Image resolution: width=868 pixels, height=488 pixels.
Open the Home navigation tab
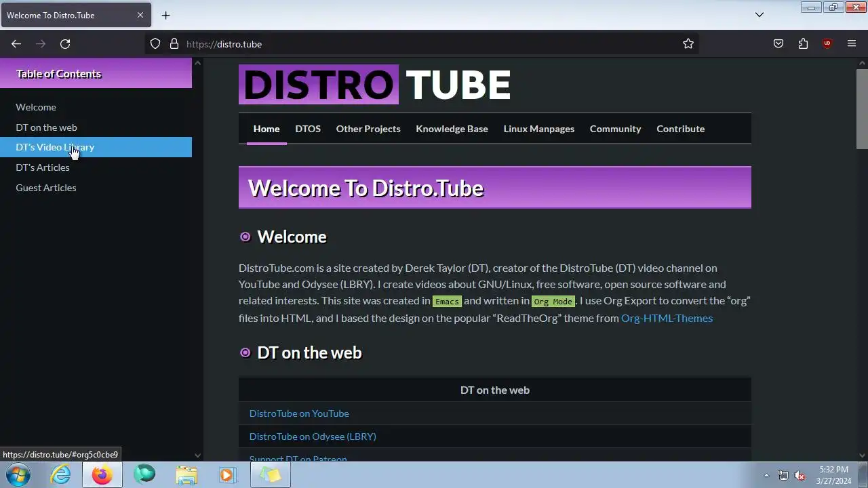(x=267, y=129)
